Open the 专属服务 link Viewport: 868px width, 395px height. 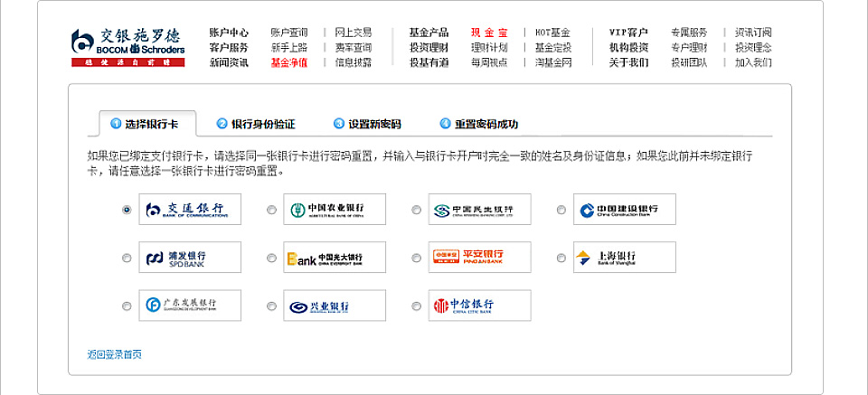(689, 33)
